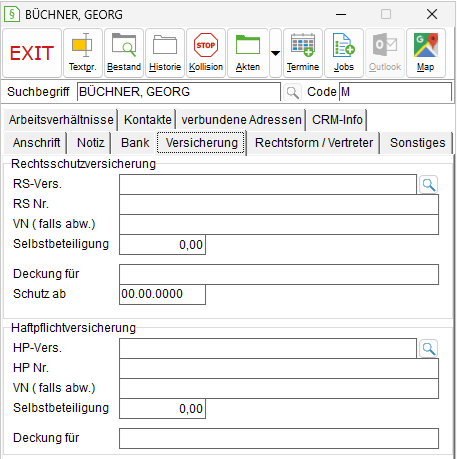457x459 pixels.
Task: Click Selbstbeteiligung field under Haftpflichtversicherung
Action: coord(162,408)
